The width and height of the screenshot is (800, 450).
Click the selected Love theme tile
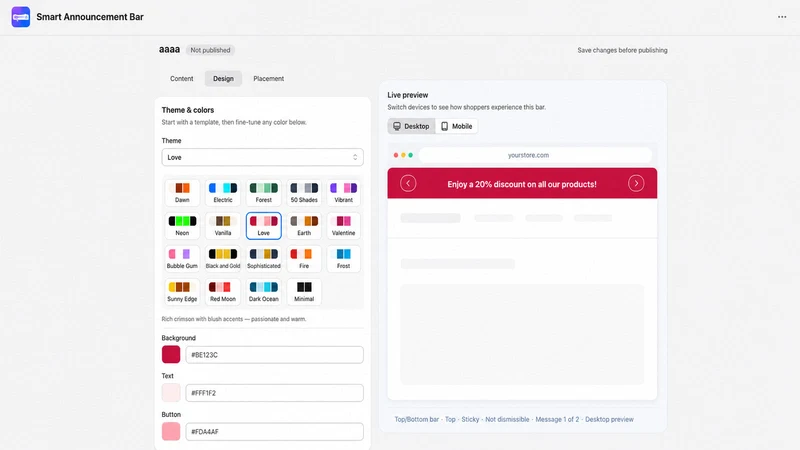pyautogui.click(x=264, y=226)
